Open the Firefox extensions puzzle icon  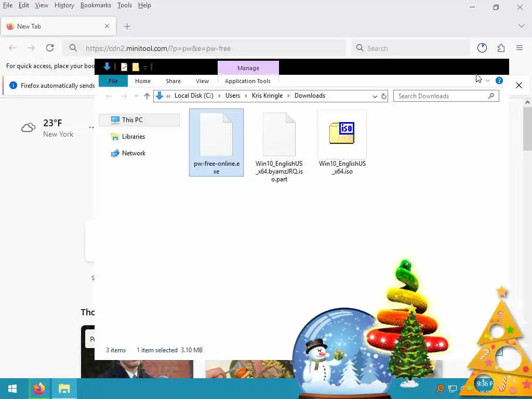501,48
